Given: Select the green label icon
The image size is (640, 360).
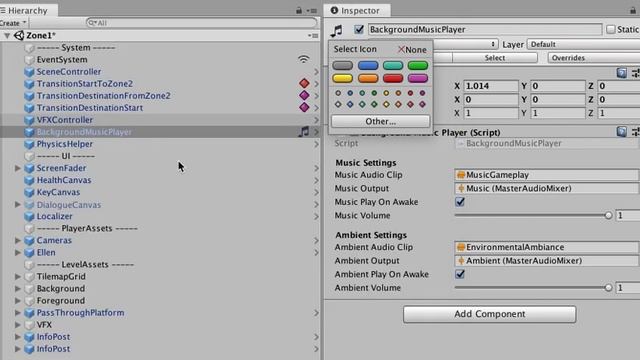Looking at the screenshot, I should [x=418, y=65].
